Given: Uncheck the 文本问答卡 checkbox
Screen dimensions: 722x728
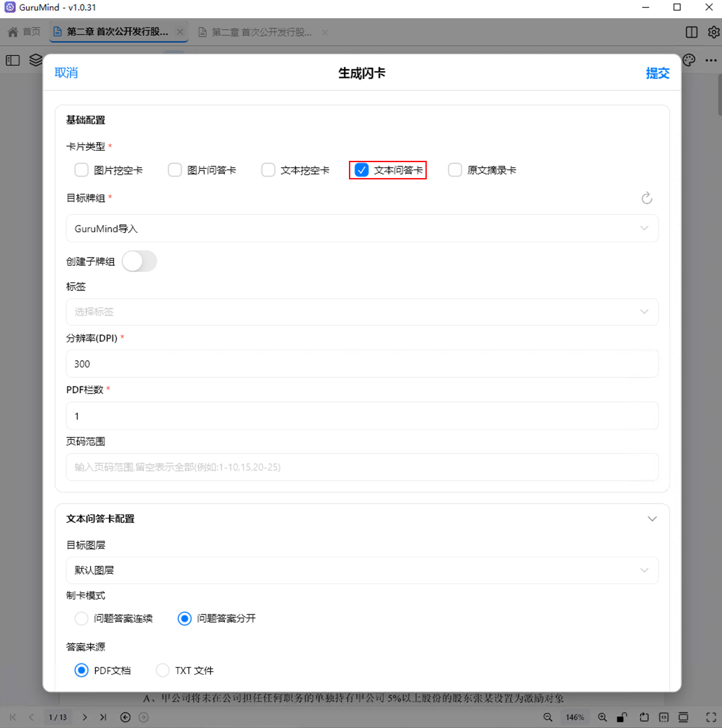Looking at the screenshot, I should click(362, 170).
